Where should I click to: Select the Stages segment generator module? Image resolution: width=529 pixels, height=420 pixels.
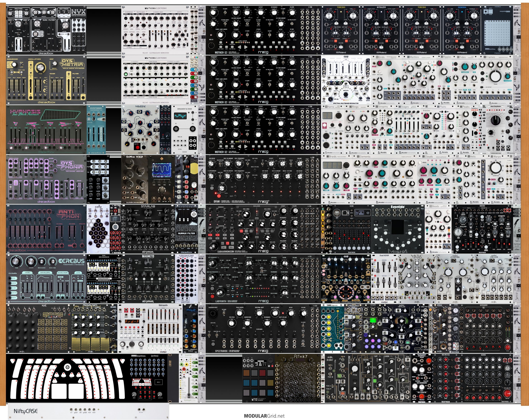pos(408,130)
